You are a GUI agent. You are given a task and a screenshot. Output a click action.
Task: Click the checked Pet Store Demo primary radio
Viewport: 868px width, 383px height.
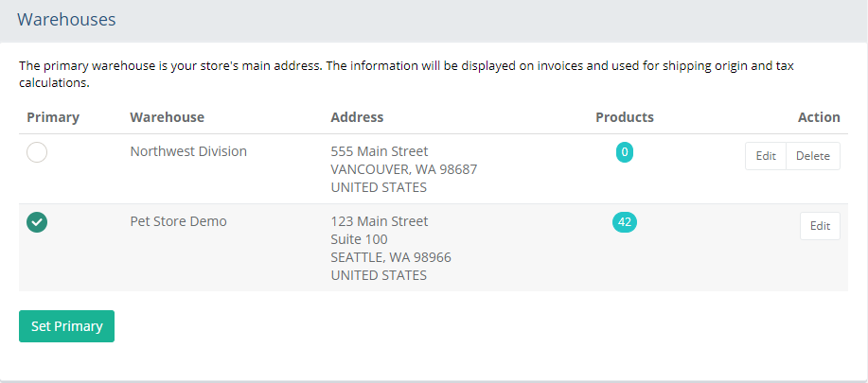pos(37,222)
